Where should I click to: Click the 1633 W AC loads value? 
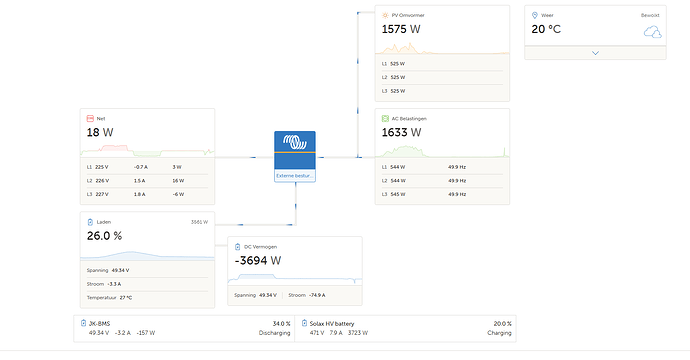pos(401,132)
